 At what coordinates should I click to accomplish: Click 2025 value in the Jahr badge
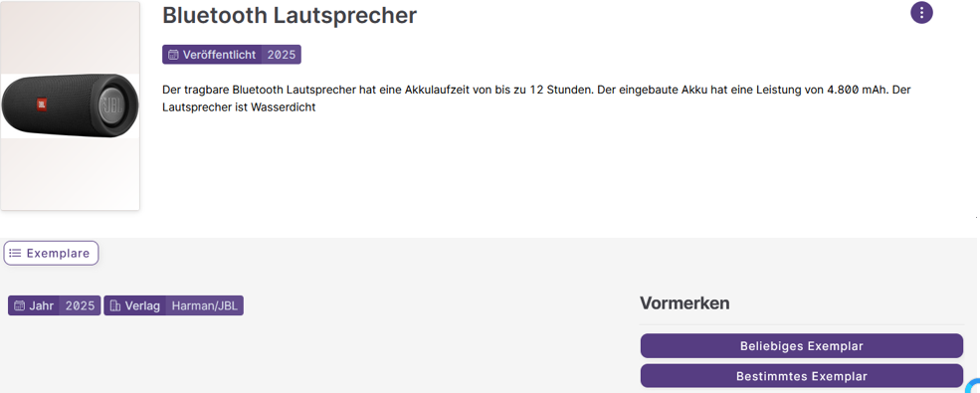point(80,305)
